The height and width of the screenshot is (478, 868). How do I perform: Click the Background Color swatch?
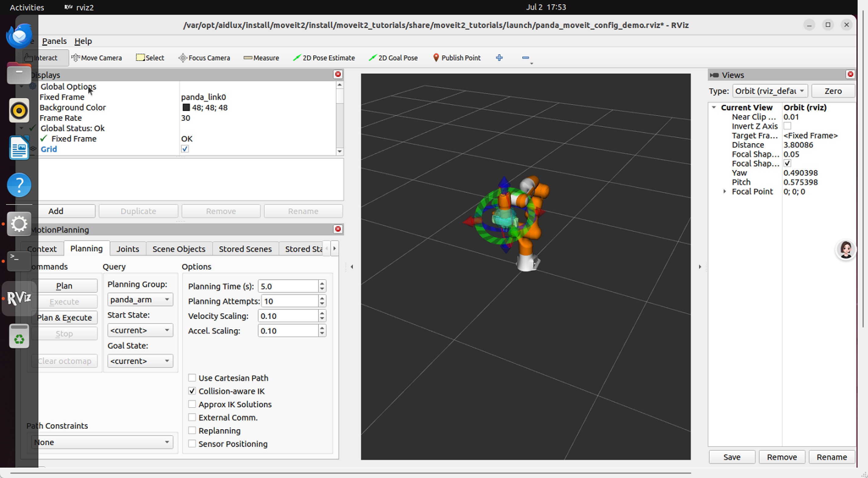(x=186, y=107)
